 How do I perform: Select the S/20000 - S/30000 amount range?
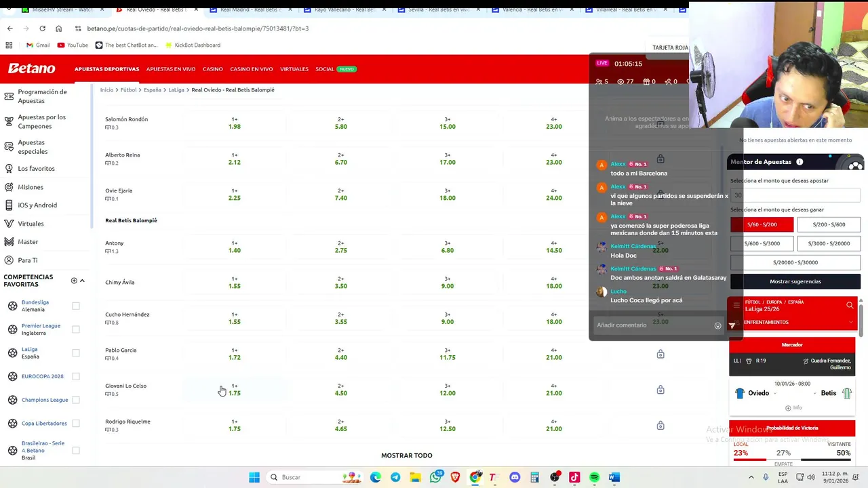(x=795, y=262)
